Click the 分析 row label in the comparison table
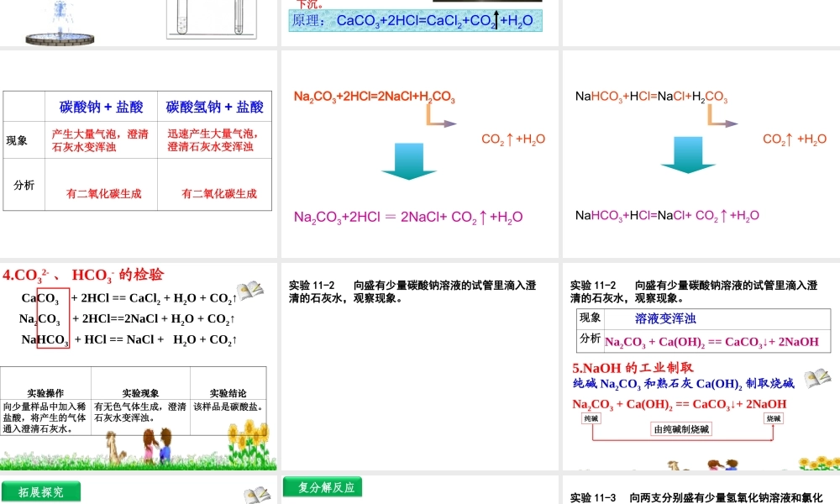This screenshot has height=504, width=840. point(24,185)
